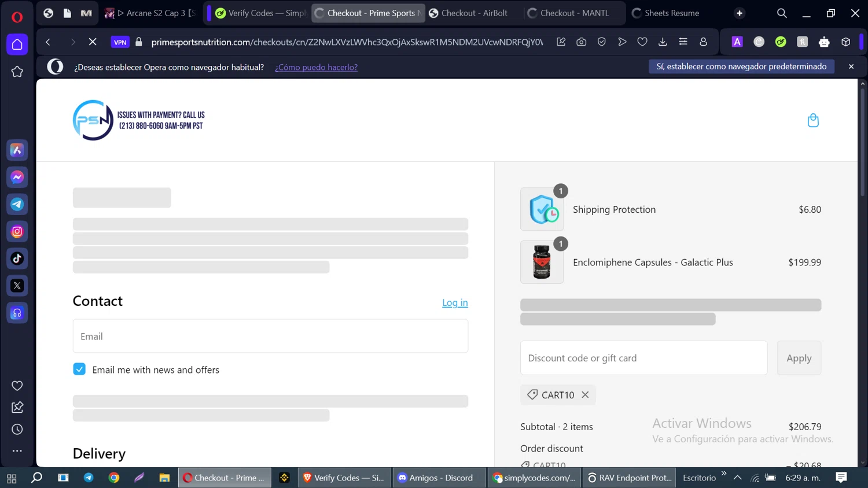Open downloads arrow icon in toolbar
868x488 pixels.
tap(663, 42)
